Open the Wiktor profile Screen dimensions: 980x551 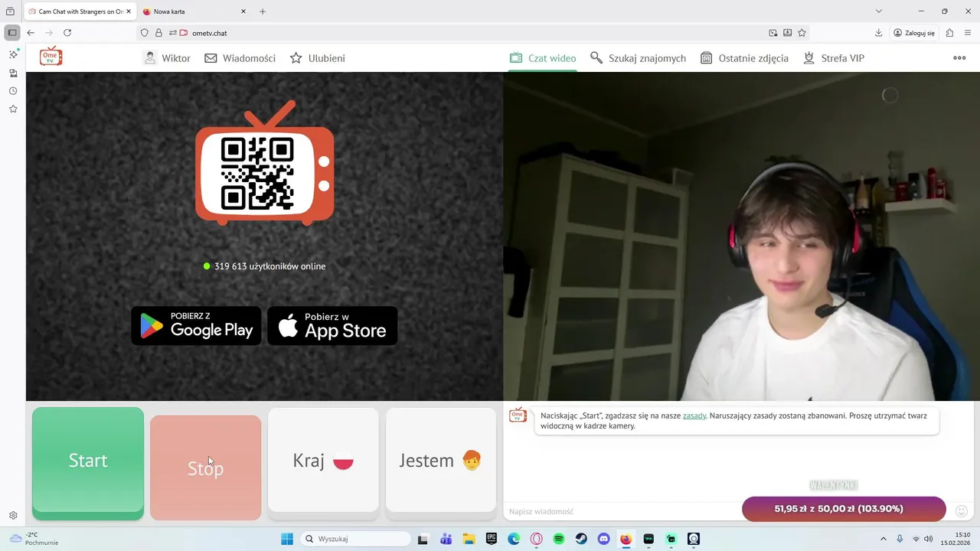[x=167, y=58]
